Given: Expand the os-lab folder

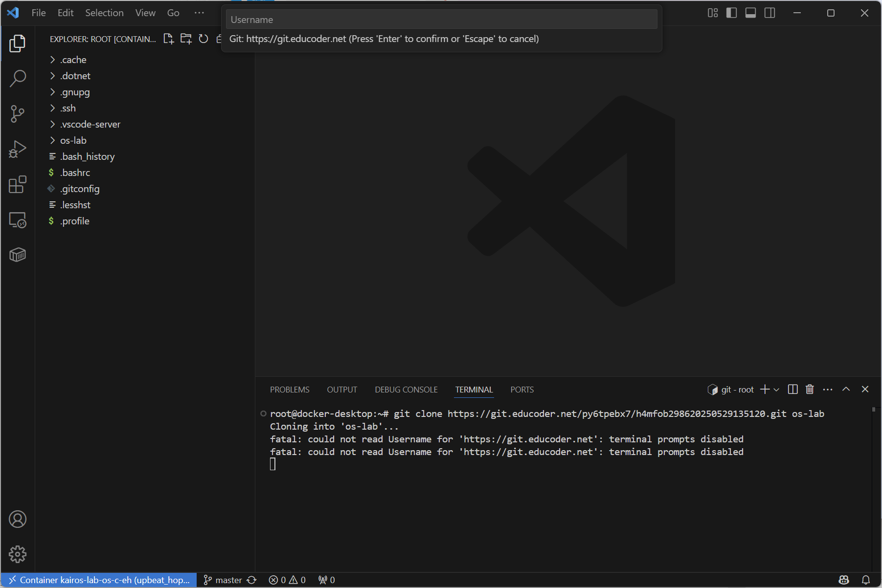Looking at the screenshot, I should click(145, 140).
